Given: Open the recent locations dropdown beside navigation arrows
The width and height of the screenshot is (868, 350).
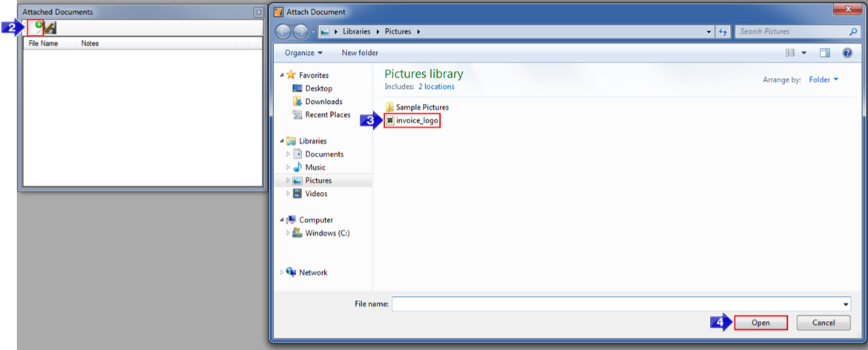Looking at the screenshot, I should coord(313,32).
